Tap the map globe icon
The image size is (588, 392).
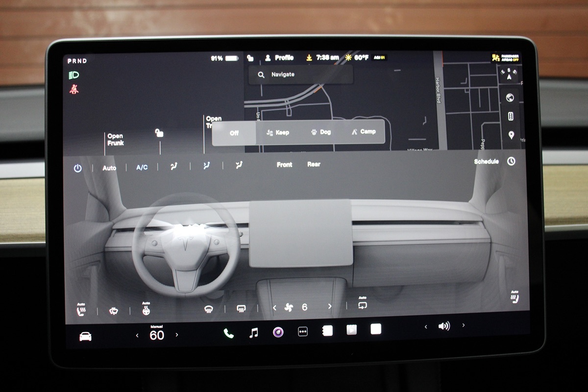[x=510, y=98]
